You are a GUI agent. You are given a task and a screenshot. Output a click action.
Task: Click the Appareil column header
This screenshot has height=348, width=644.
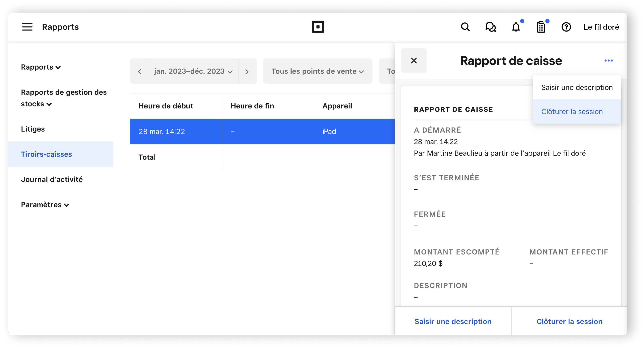337,106
